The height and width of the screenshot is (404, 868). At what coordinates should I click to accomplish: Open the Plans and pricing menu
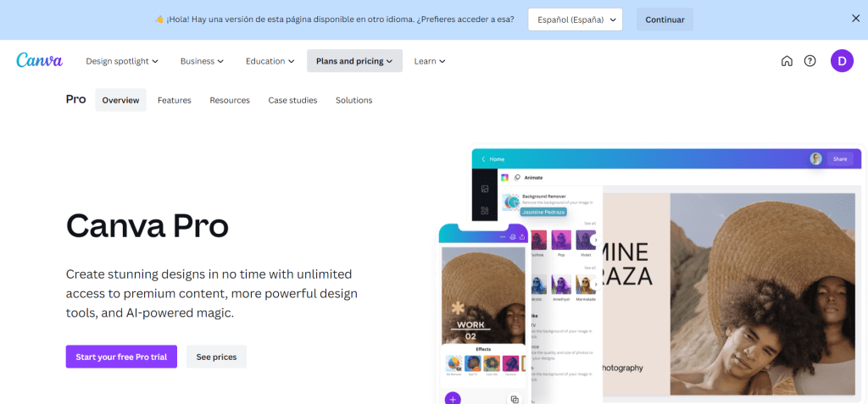(x=354, y=61)
